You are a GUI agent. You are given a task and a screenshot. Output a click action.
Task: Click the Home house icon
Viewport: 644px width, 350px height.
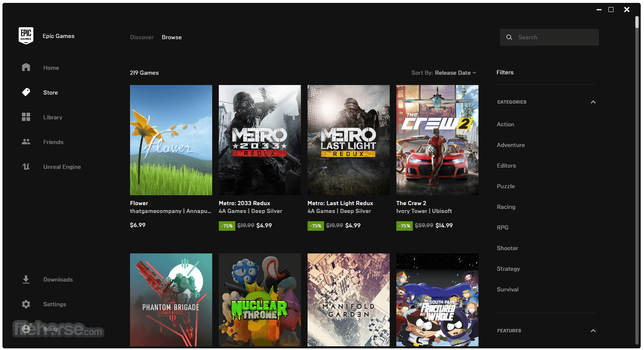point(26,67)
